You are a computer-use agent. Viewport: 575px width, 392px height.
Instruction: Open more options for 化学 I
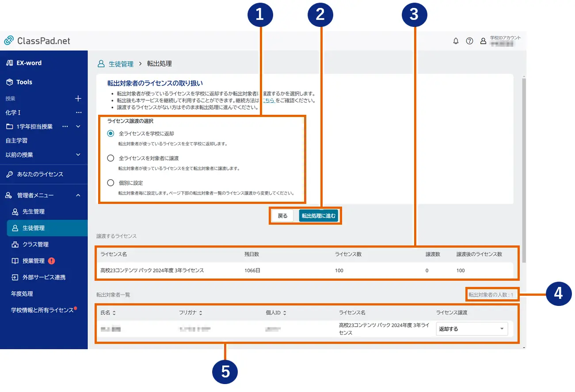79,113
